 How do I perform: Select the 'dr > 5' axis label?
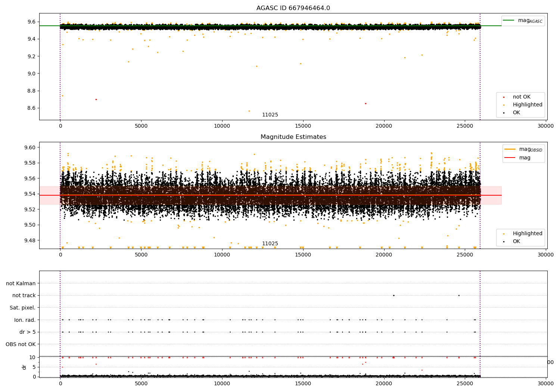click(28, 332)
